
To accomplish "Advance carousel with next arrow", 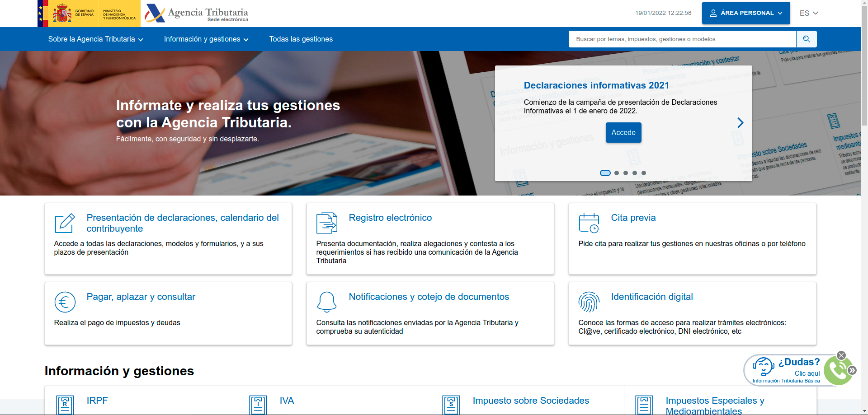I will (740, 123).
